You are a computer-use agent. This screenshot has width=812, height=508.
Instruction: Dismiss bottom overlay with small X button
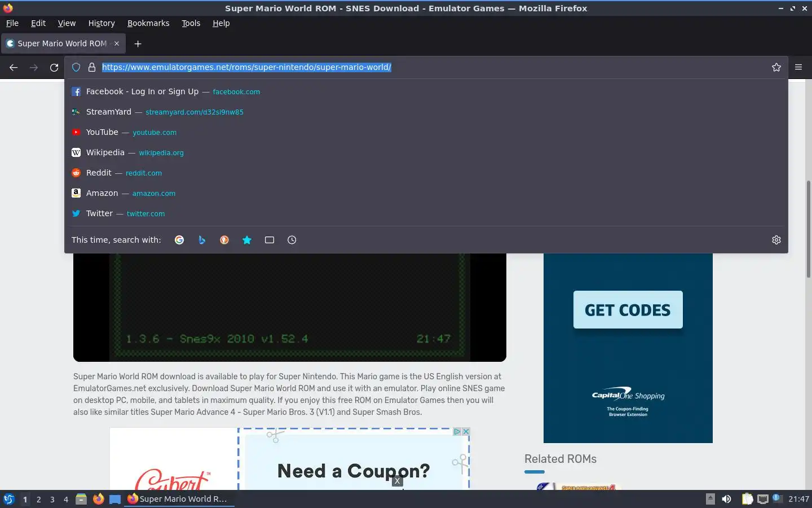(x=398, y=481)
